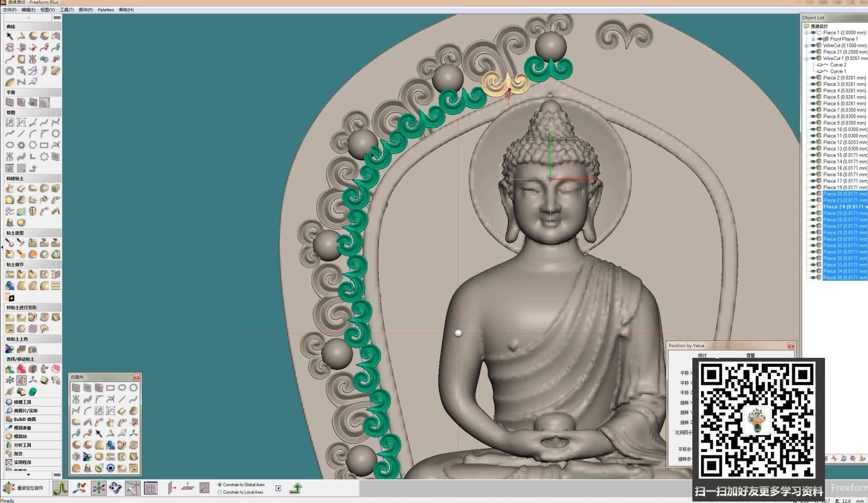Hide Piece 21 using its eye icon
The width and height of the screenshot is (868, 503).
(813, 52)
